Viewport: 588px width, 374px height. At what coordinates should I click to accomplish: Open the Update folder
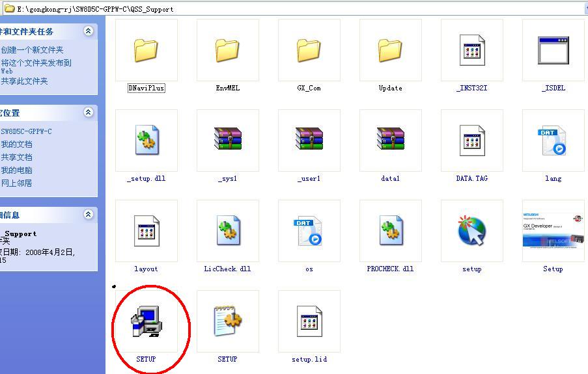point(390,51)
